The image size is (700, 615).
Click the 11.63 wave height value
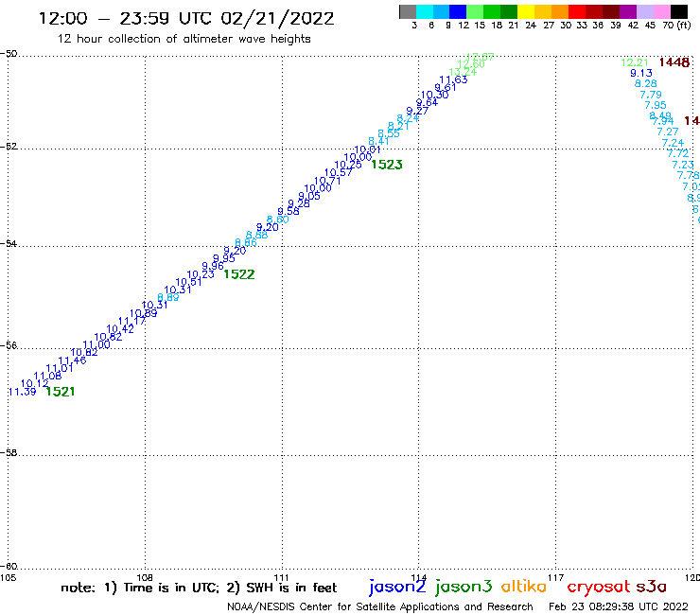click(x=453, y=79)
